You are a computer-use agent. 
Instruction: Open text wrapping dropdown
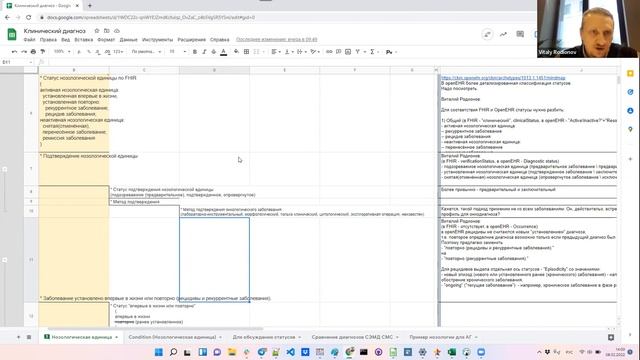point(301,52)
